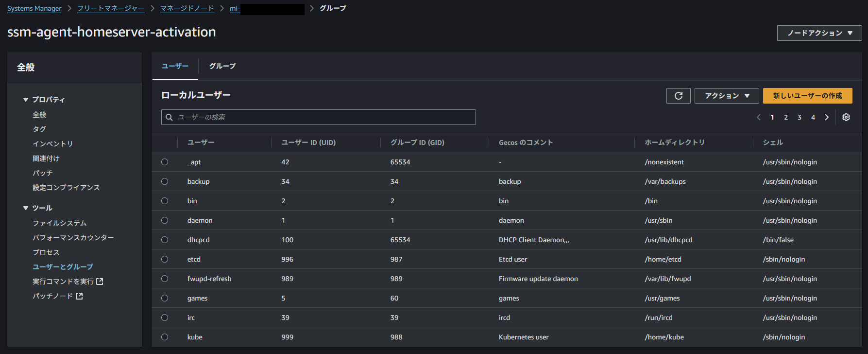The width and height of the screenshot is (868, 354).
Task: Switch to the ユーザー tab
Action: point(175,66)
